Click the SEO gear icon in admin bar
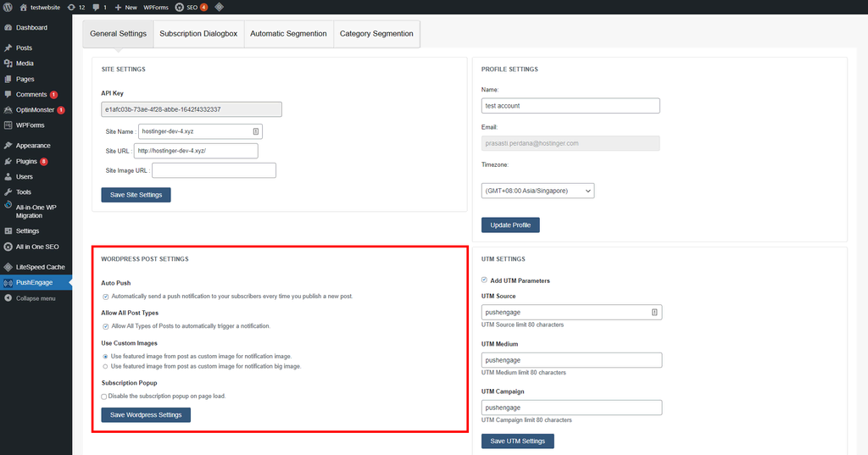The height and width of the screenshot is (455, 868). (179, 7)
